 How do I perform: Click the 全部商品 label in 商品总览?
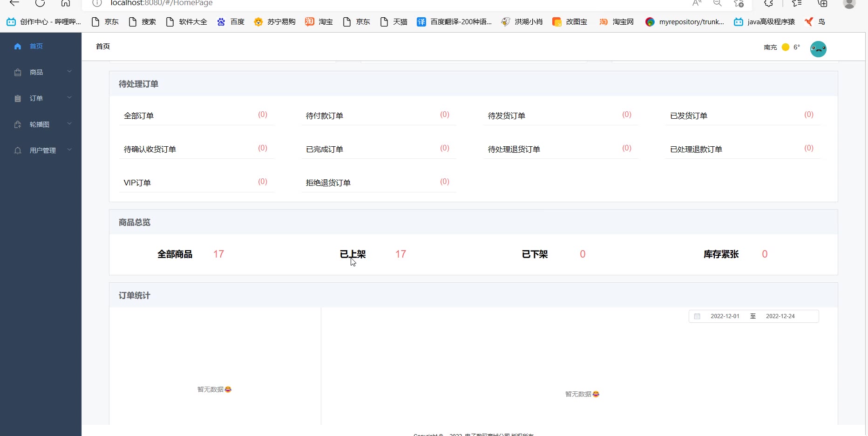[175, 254]
